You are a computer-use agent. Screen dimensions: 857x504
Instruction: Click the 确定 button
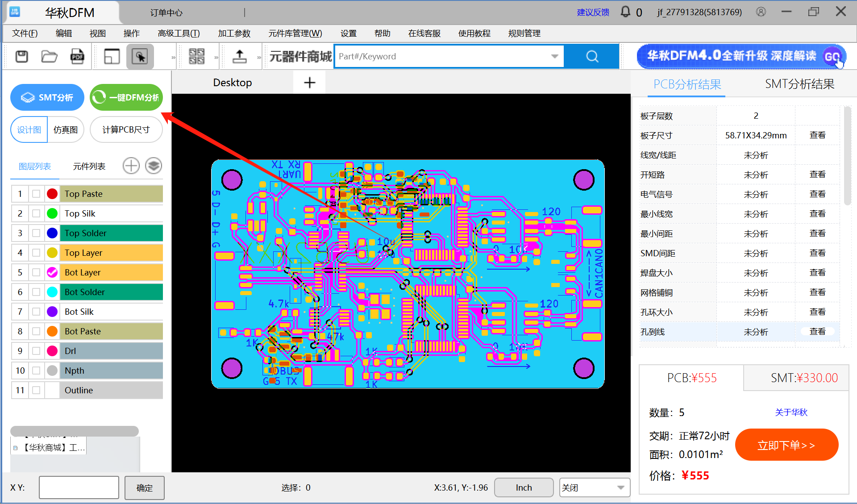(x=144, y=487)
